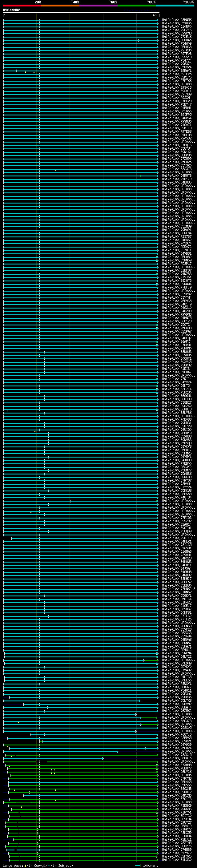Screen dimensions: 197x868
Task: Open hit UniRef100_Q9LZF6
Action: point(177,30)
